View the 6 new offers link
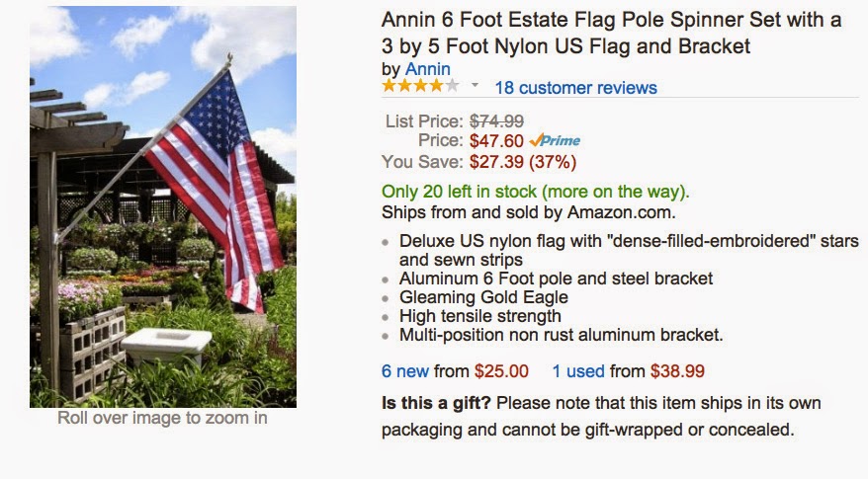 414,371
